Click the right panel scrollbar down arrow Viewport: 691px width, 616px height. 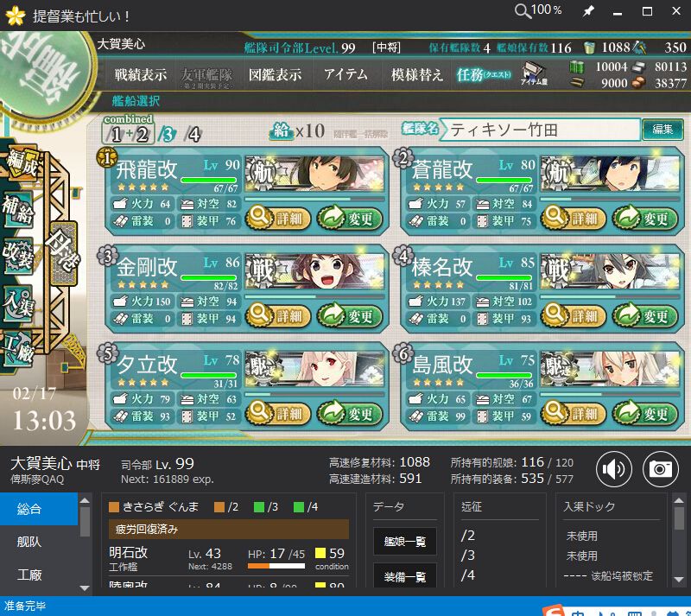[679, 580]
